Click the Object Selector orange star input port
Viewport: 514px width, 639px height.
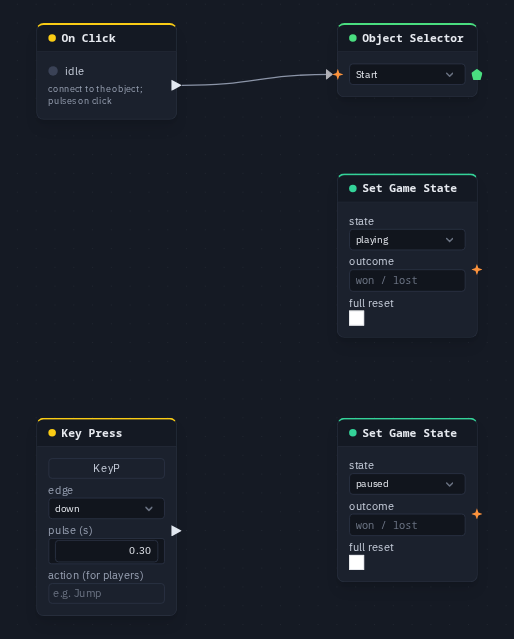[338, 75]
